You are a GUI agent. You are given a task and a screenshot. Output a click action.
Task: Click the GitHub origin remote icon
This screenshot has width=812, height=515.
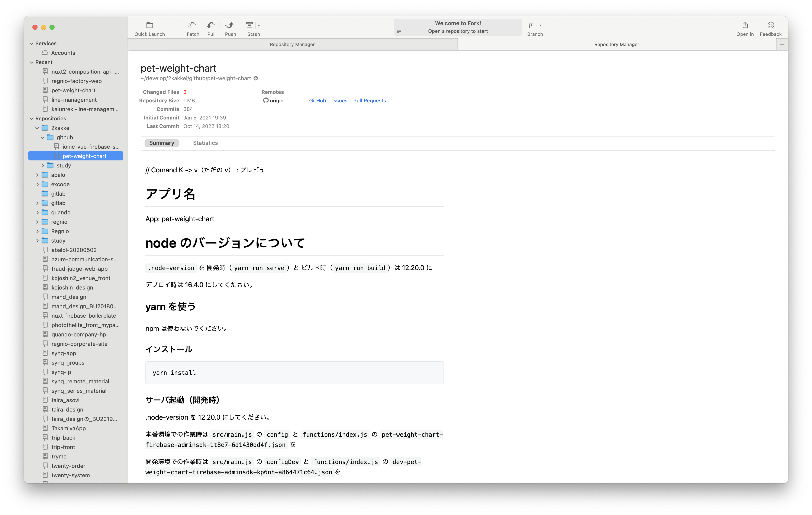[x=266, y=100]
